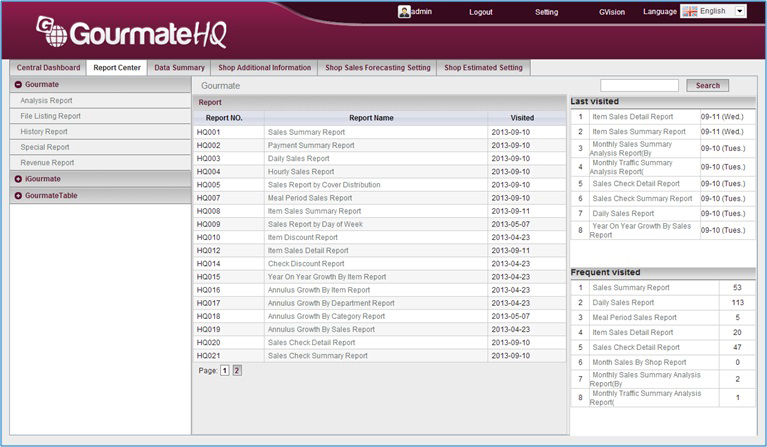
Task: Open the Sales Summary Report HQ001
Action: (x=306, y=132)
